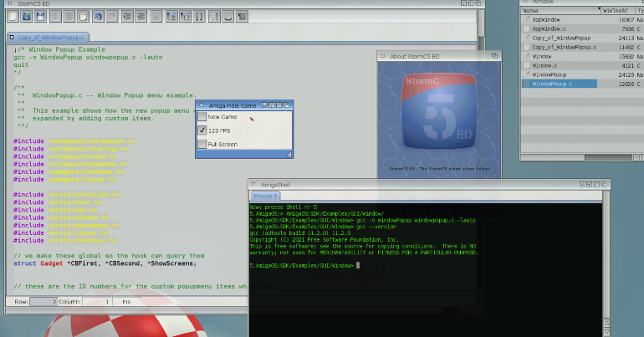Click the Amiga Indie Game window title
The image size is (644, 337).
(232, 105)
